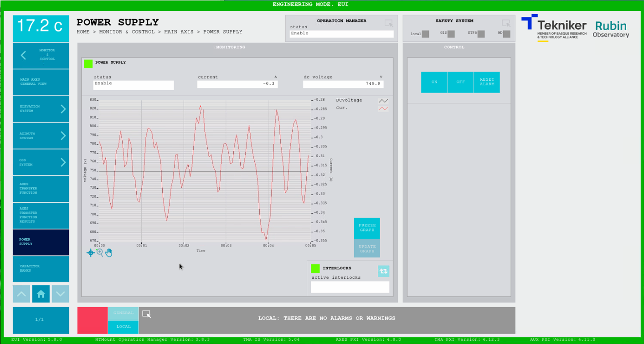Click the breadcrumb path under Power Supply title

pos(160,32)
